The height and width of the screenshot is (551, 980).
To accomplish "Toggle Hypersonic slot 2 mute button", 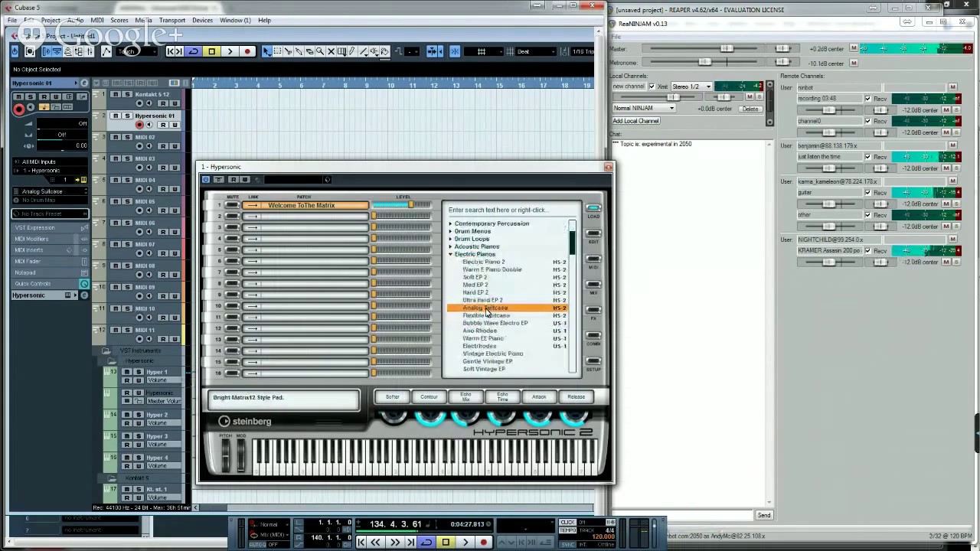I will (232, 216).
